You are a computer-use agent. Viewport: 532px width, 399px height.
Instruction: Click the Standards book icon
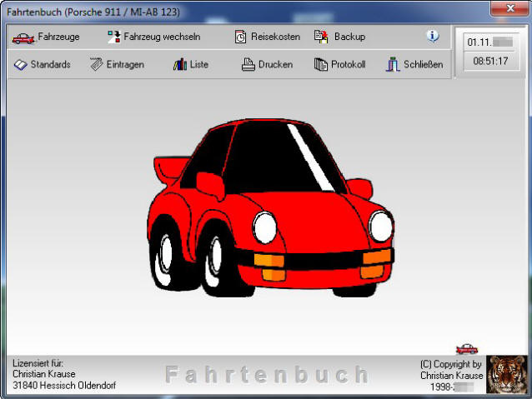click(20, 64)
